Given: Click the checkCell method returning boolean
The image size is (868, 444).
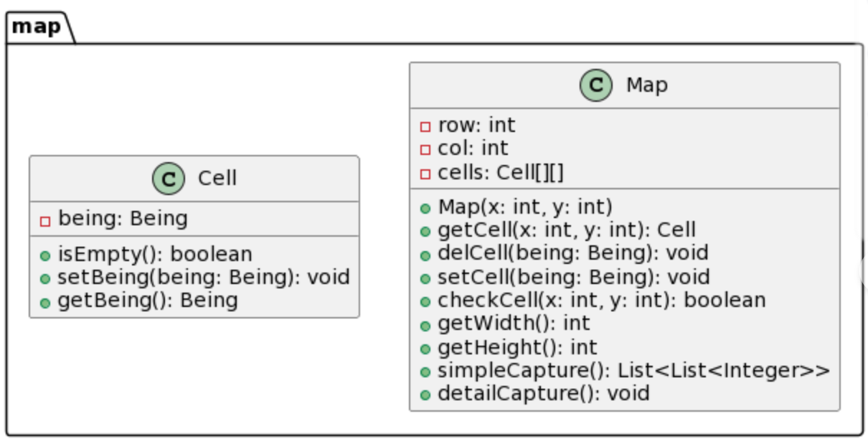Looking at the screenshot, I should coord(601,301).
